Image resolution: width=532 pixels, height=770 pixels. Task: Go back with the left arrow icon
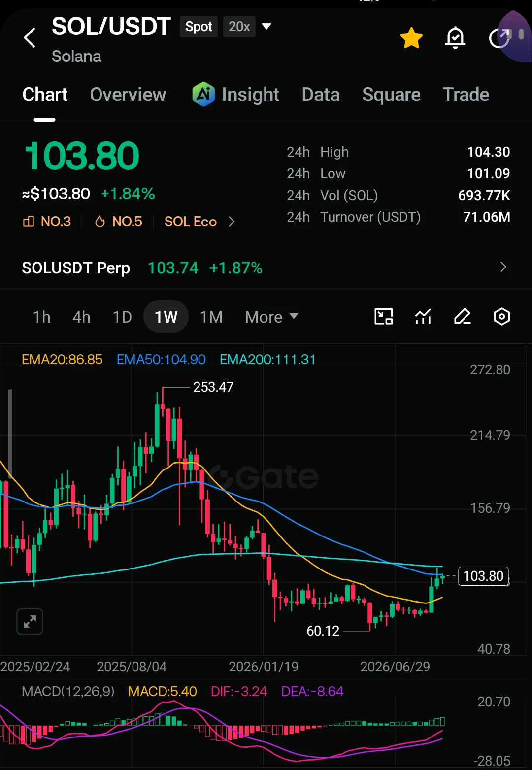pos(30,37)
